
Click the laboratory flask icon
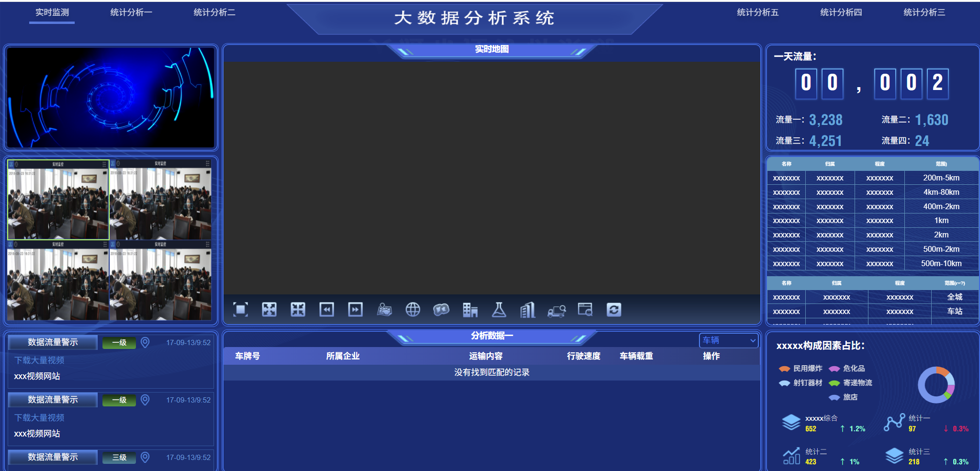tap(499, 310)
